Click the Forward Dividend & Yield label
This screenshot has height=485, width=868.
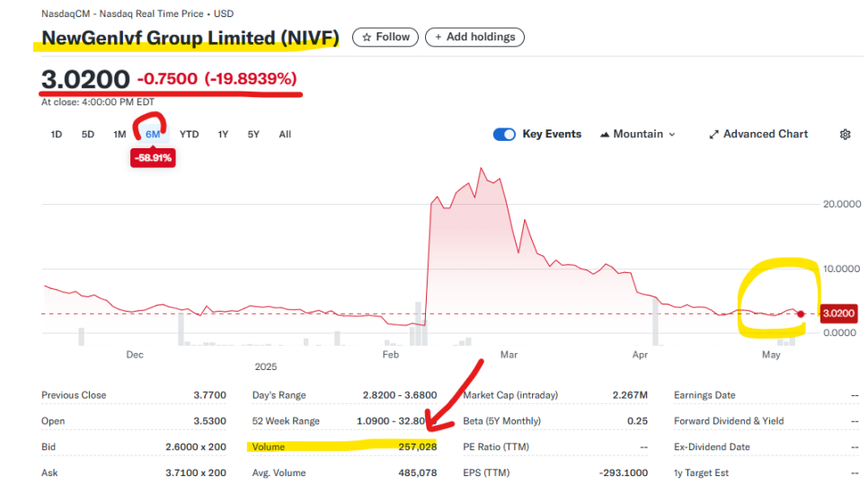pyautogui.click(x=729, y=421)
